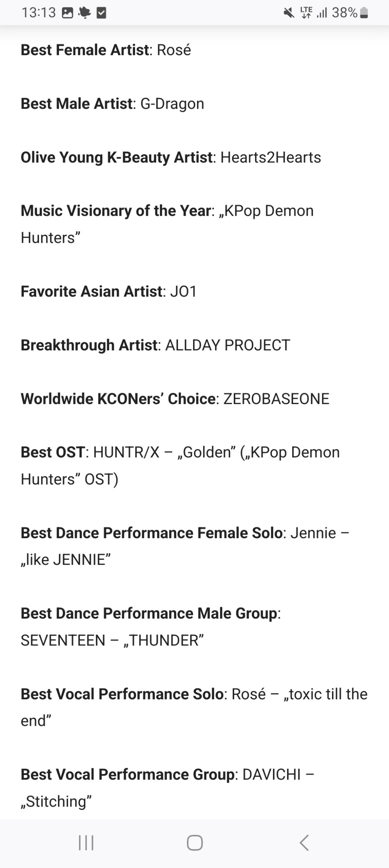Viewport: 389px width, 868px height.
Task: Tap the JO1 winner text
Action: 183,291
